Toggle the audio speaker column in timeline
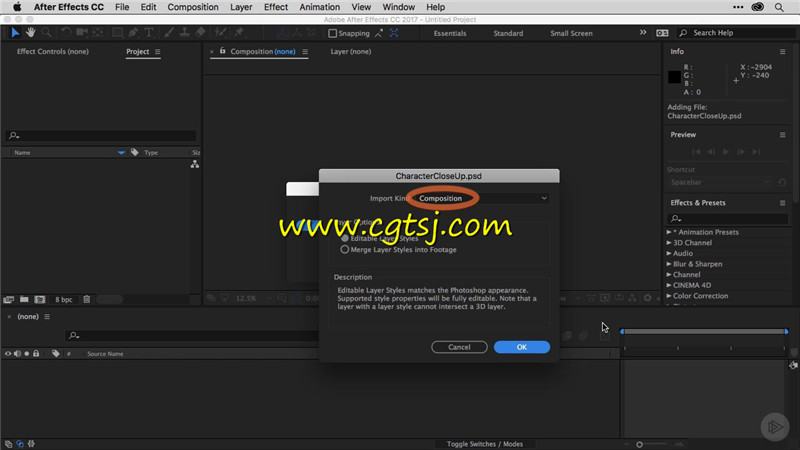 tap(17, 354)
